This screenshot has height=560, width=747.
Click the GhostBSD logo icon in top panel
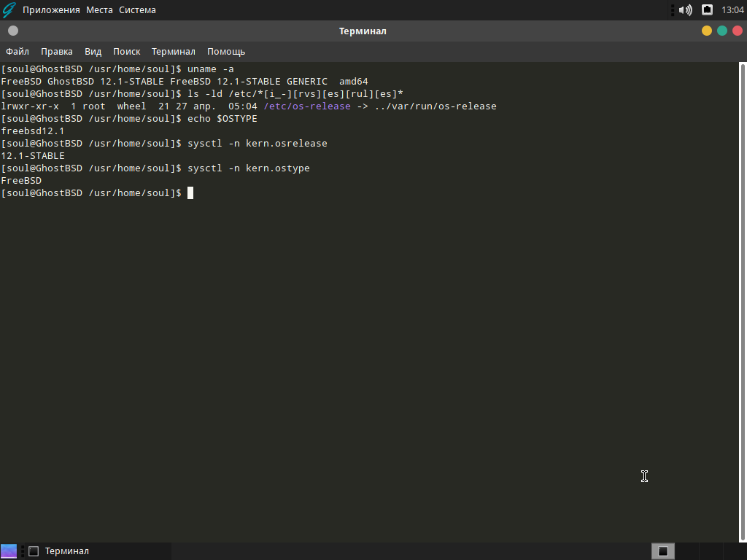(9, 10)
